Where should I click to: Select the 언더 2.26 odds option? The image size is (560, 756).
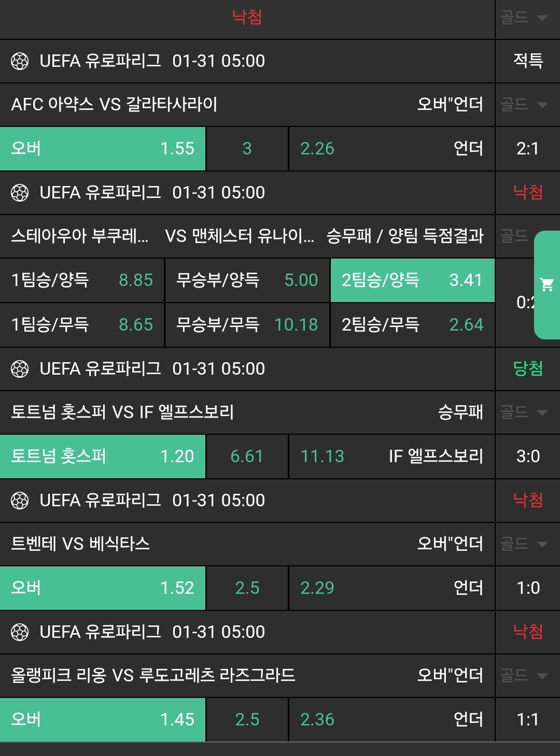coord(391,149)
